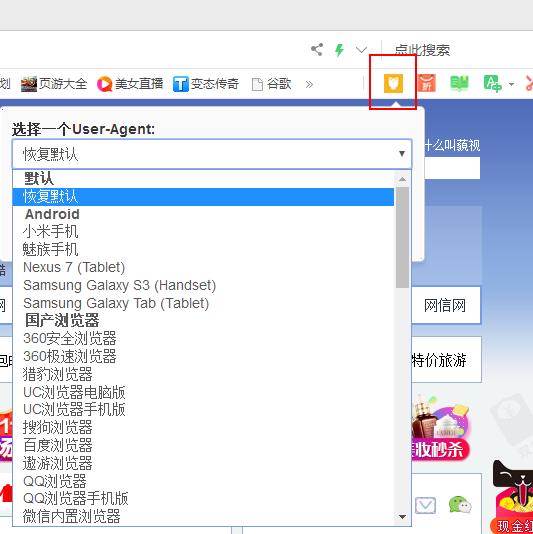Open the 特价旅游 link
533x534 pixels.
tap(439, 360)
